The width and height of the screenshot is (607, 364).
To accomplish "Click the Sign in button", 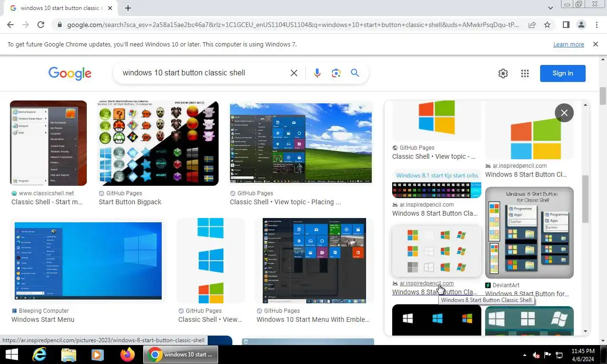I will pyautogui.click(x=563, y=73).
